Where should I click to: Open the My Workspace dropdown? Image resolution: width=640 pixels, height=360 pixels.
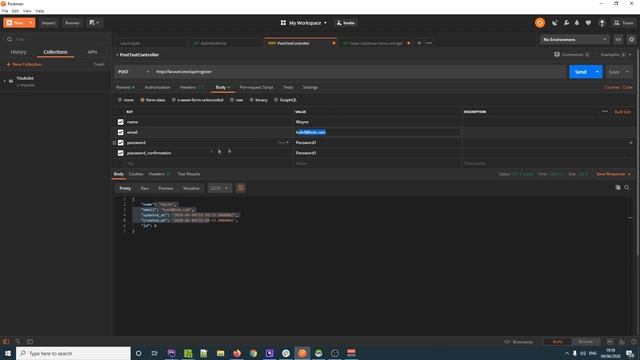pyautogui.click(x=304, y=23)
